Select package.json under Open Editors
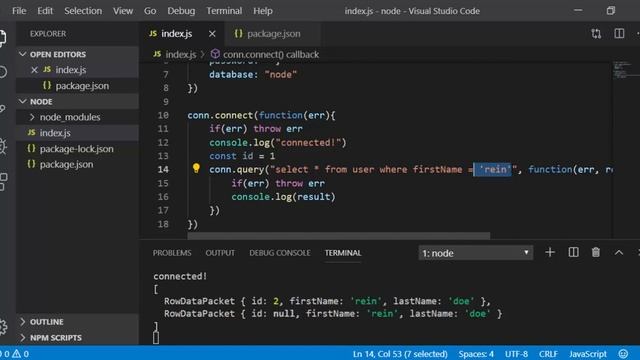 [x=78, y=86]
